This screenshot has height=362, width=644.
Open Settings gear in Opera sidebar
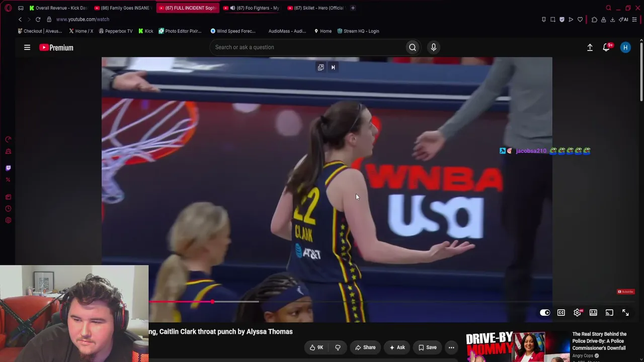pyautogui.click(x=8, y=220)
